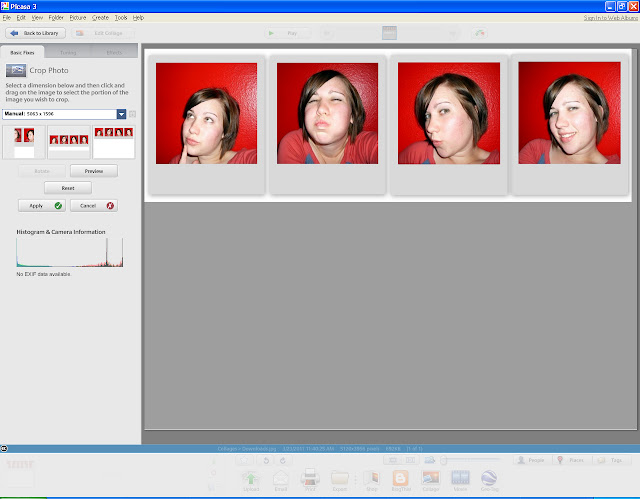The height and width of the screenshot is (499, 640).
Task: Rotate counter-clockwise using bottom icon
Action: click(266, 460)
